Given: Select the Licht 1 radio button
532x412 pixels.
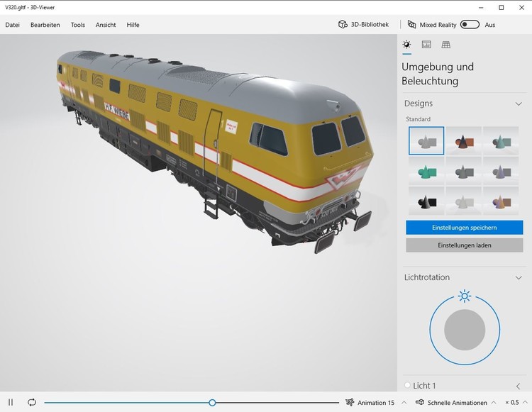Looking at the screenshot, I should click(x=408, y=385).
